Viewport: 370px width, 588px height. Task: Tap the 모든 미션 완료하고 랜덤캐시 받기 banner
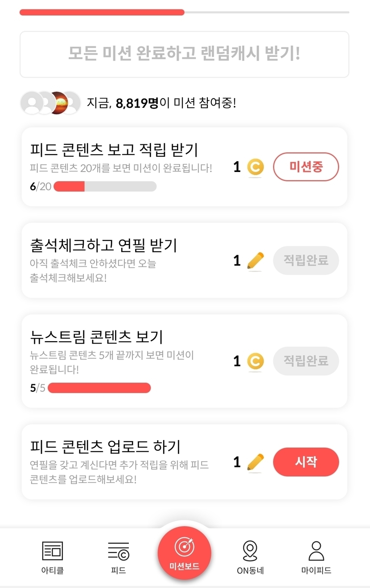coord(184,54)
